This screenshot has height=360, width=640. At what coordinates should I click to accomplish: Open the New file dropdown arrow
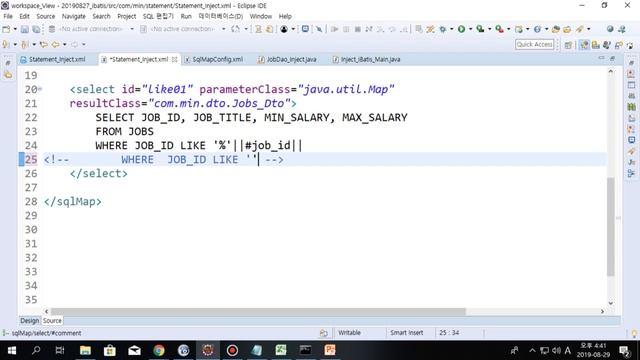15,29
